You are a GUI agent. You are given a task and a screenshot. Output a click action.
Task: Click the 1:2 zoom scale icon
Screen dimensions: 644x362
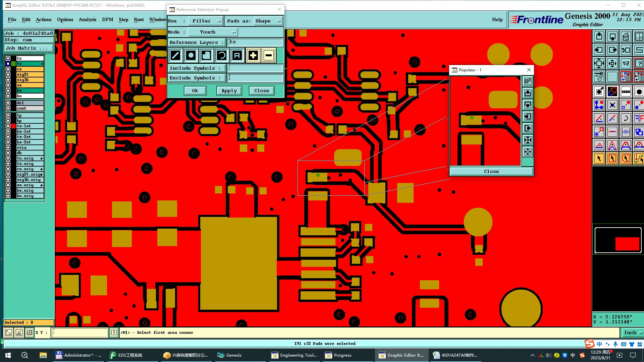click(626, 63)
